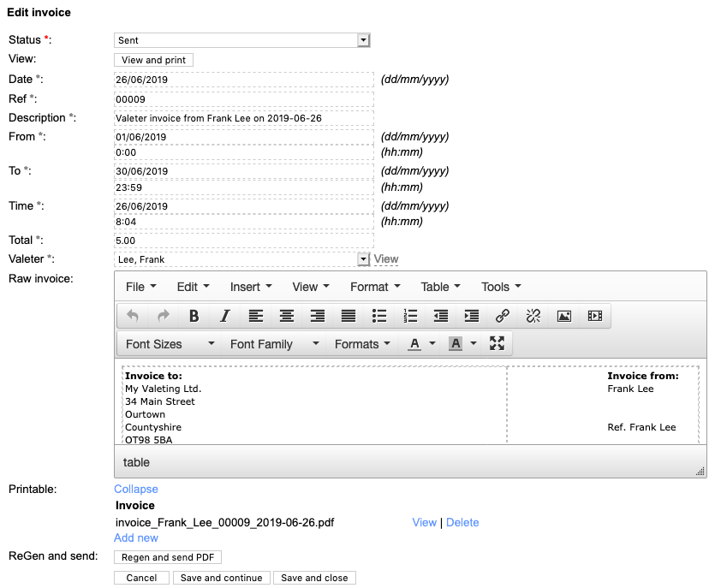Toggle fullscreen editor mode
Image resolution: width=715 pixels, height=588 pixels.
click(497, 343)
